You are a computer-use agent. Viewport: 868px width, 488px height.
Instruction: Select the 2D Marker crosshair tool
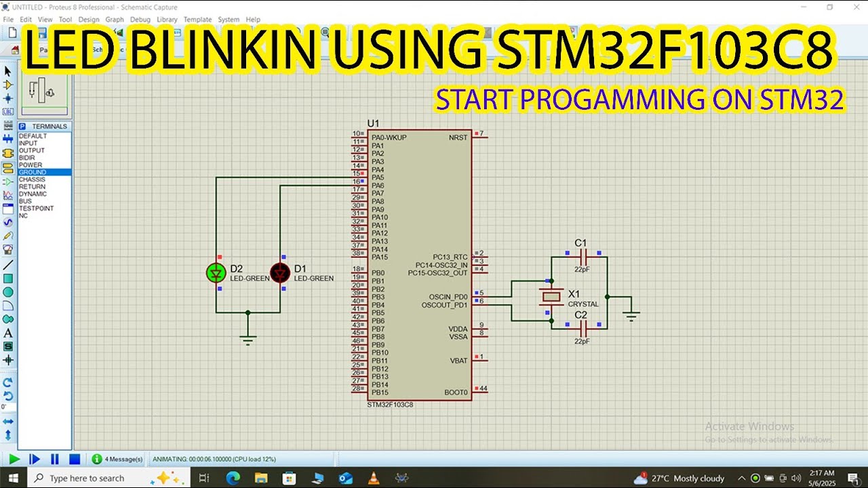(x=8, y=360)
